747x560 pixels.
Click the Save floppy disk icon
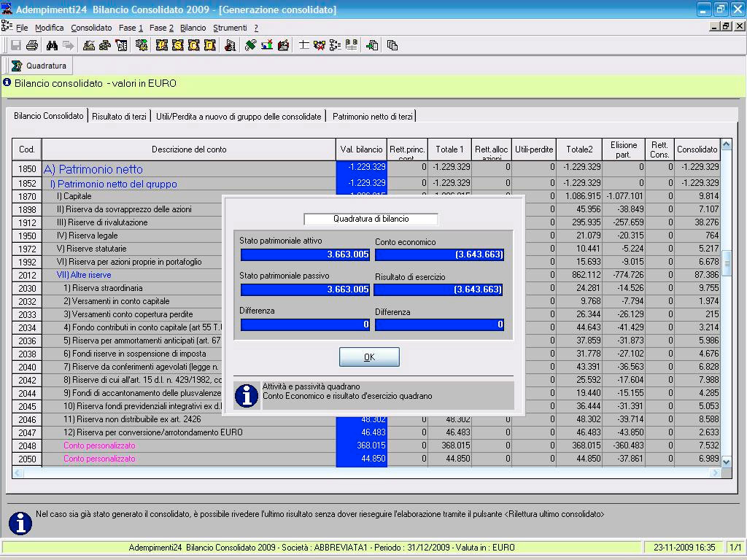[x=16, y=45]
